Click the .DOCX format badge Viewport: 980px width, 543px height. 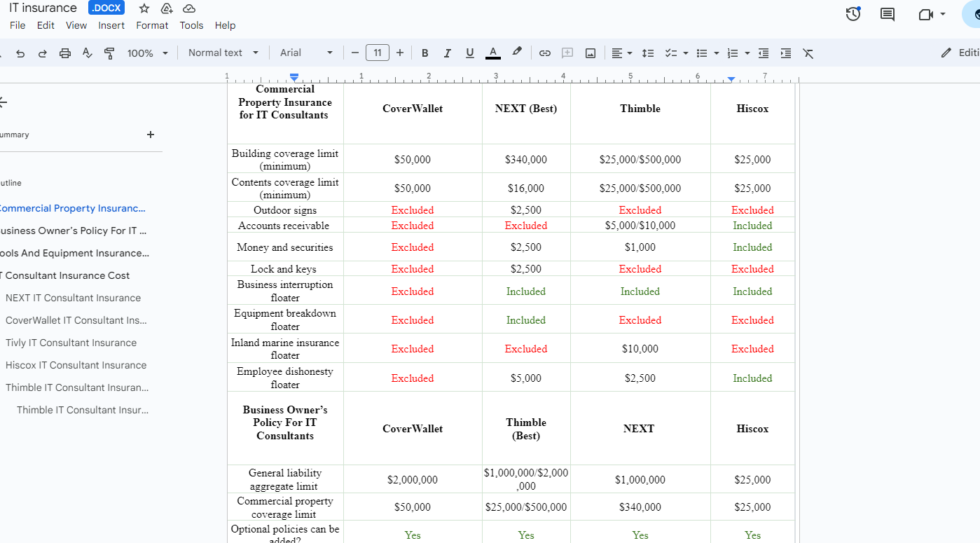coord(106,8)
